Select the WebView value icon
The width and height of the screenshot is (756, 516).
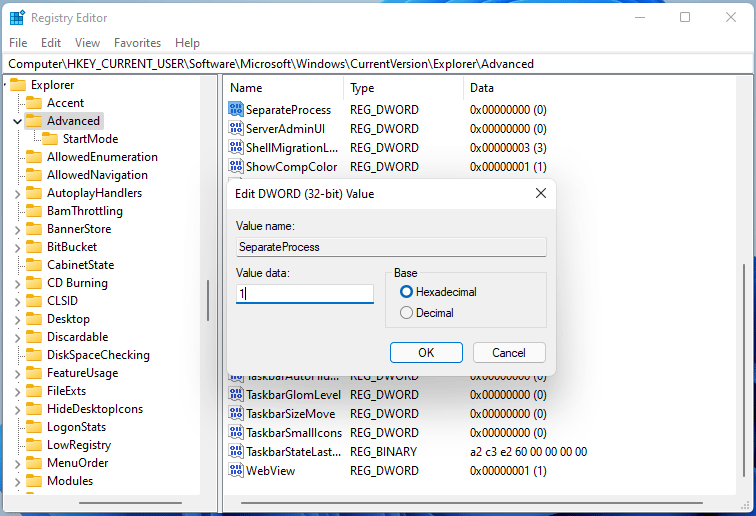point(236,470)
